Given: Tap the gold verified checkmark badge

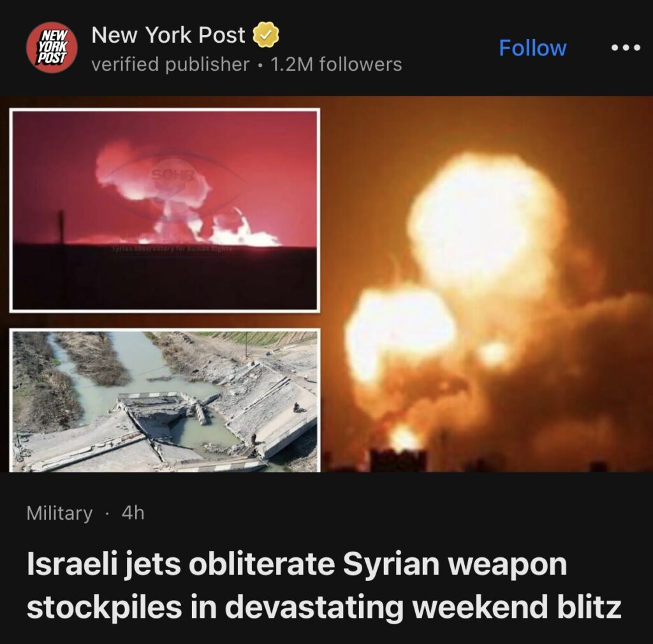Looking at the screenshot, I should (266, 35).
